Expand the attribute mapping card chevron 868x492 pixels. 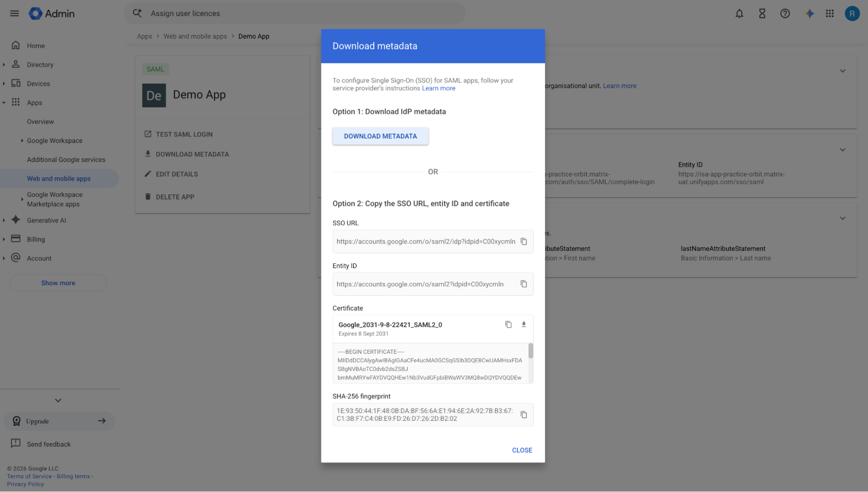[x=842, y=219]
